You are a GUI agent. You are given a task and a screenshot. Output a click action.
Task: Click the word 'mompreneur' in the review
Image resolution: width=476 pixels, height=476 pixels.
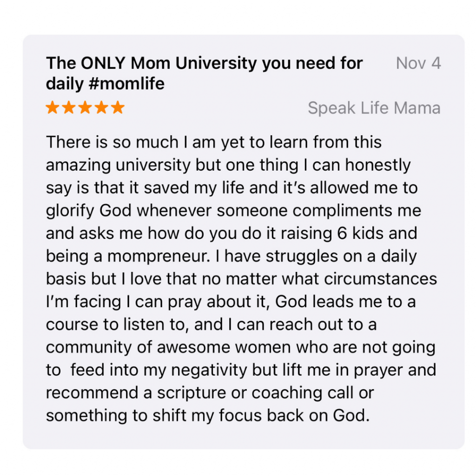(159, 256)
